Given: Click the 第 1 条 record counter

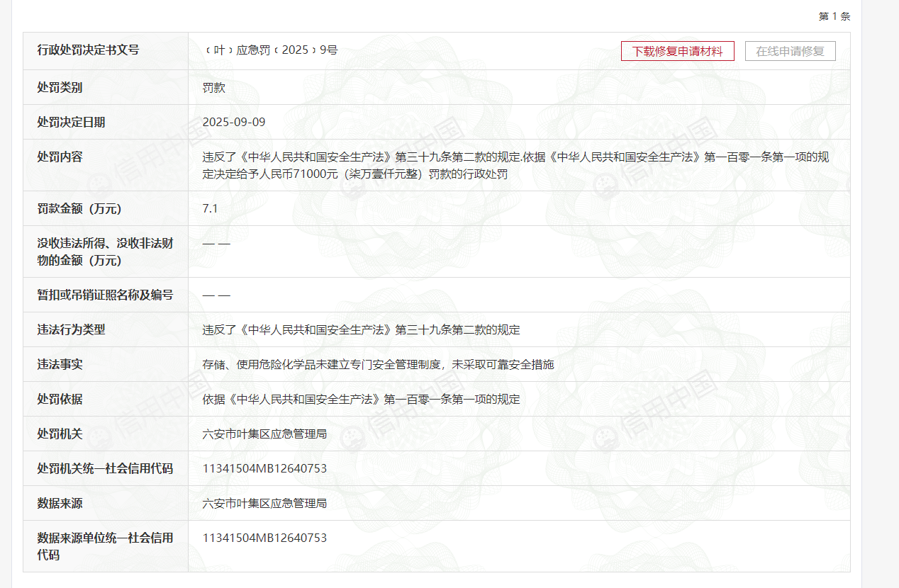Looking at the screenshot, I should coord(834,16).
